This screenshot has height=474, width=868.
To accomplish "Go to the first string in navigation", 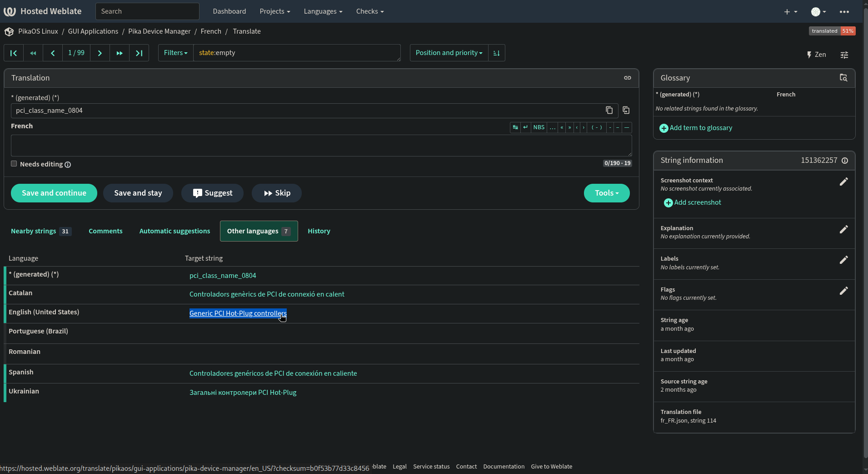I will [14, 53].
